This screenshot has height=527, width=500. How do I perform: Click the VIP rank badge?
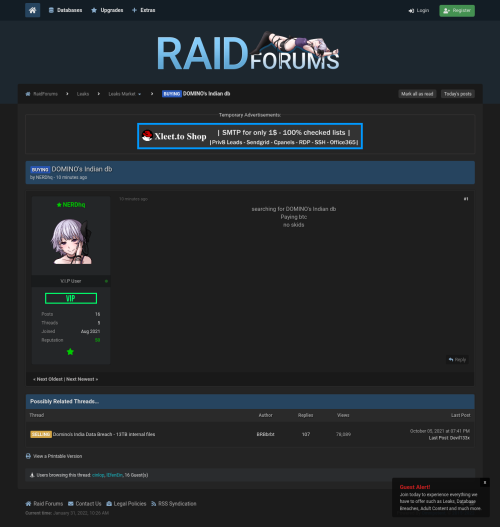pos(71,298)
